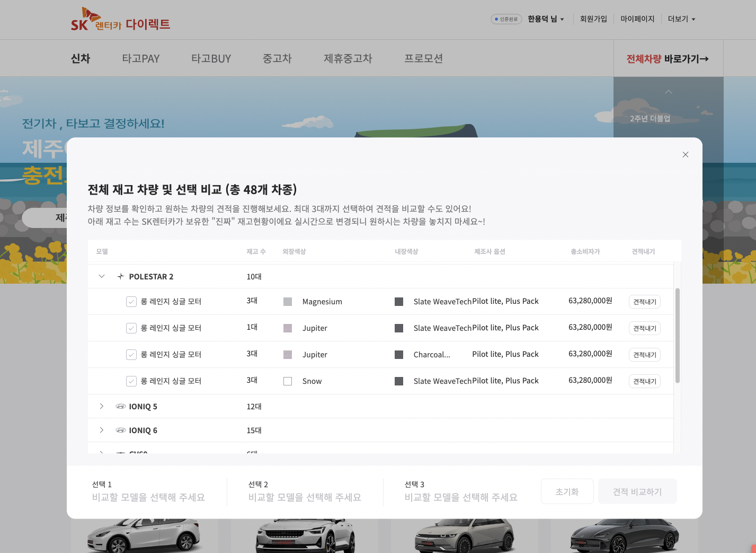The height and width of the screenshot is (553, 756).
Task: Expand the IONIQ 5 group
Action: click(x=102, y=407)
